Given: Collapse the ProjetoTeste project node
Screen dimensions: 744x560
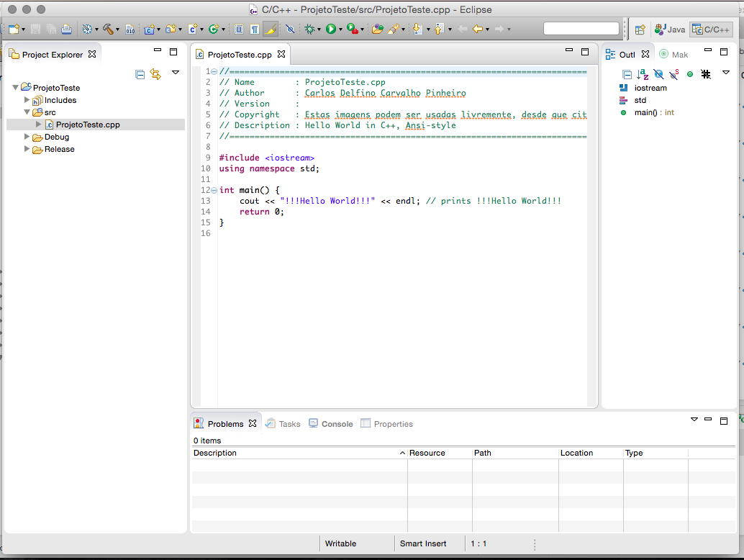Looking at the screenshot, I should [16, 87].
